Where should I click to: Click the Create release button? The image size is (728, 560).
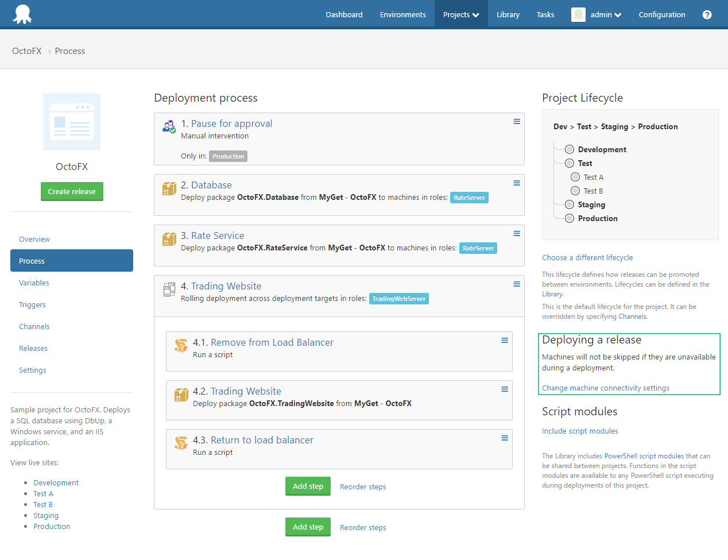coord(72,191)
